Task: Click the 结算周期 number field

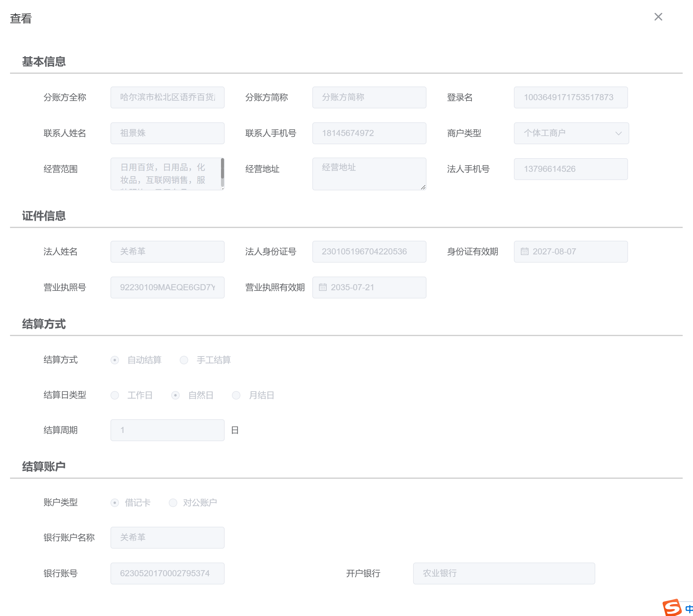Action: (x=167, y=430)
